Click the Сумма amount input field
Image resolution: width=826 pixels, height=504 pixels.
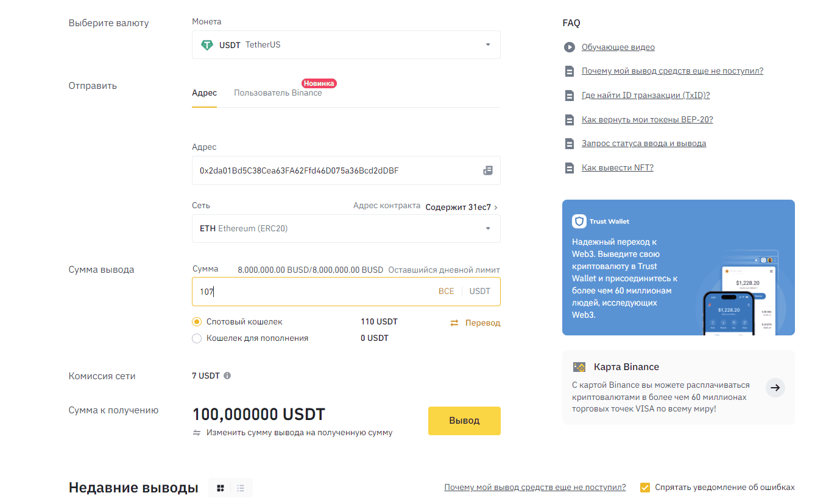[346, 292]
